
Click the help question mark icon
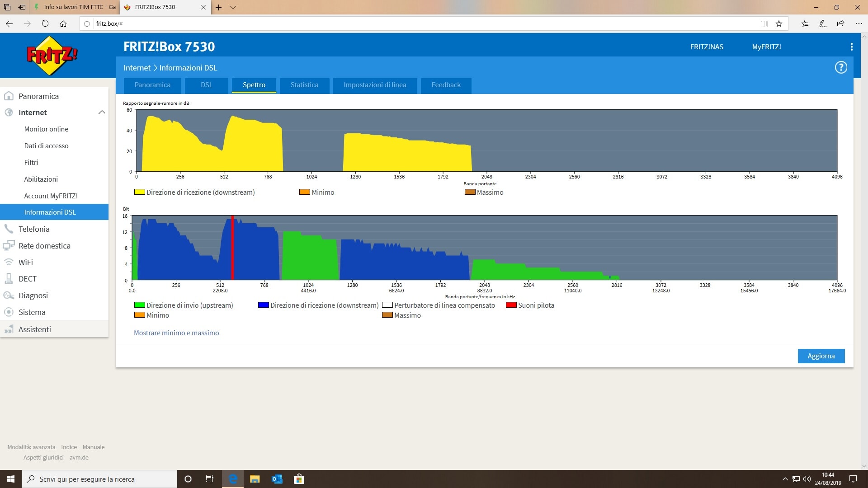[840, 68]
